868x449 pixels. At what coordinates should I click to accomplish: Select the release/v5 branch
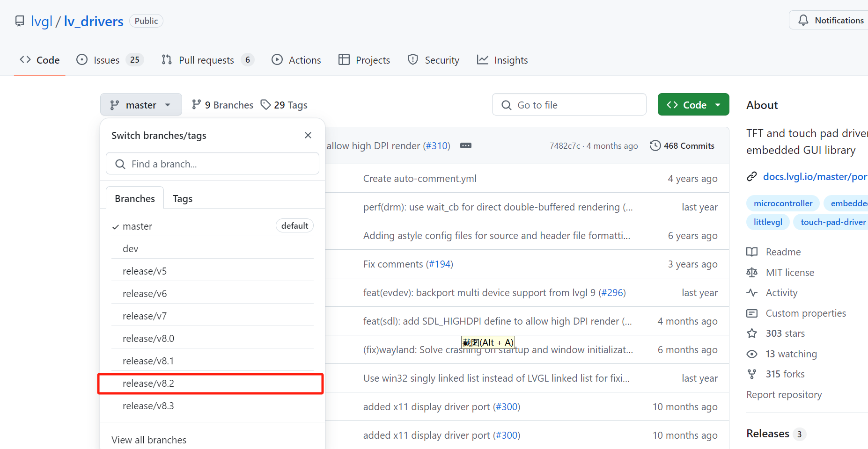click(212, 271)
